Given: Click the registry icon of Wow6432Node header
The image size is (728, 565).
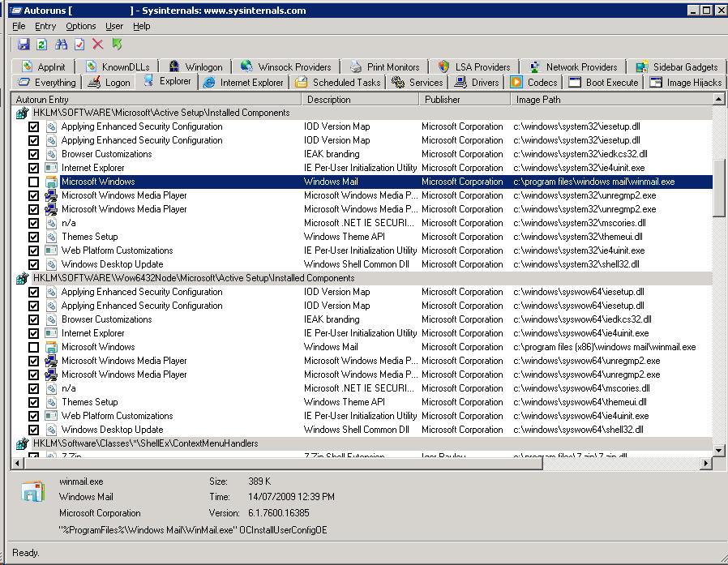Looking at the screenshot, I should (x=22, y=278).
